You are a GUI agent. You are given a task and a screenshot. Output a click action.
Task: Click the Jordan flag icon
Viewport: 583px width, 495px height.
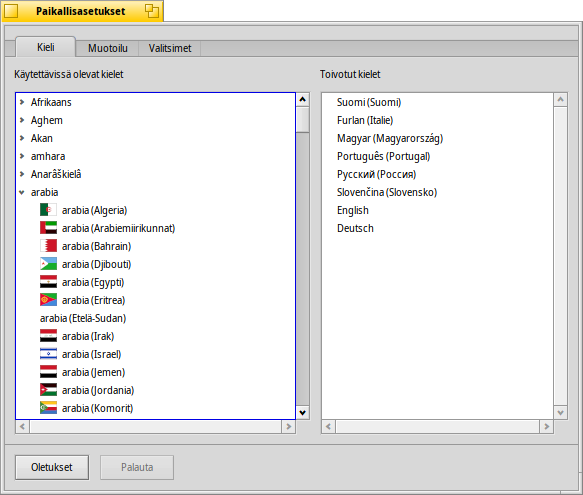pos(48,390)
